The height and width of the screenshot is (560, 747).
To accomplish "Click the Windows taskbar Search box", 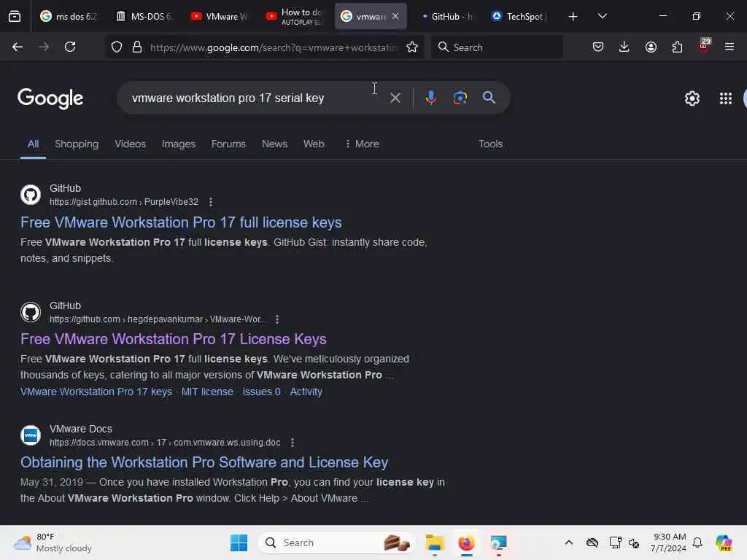I will tap(336, 542).
